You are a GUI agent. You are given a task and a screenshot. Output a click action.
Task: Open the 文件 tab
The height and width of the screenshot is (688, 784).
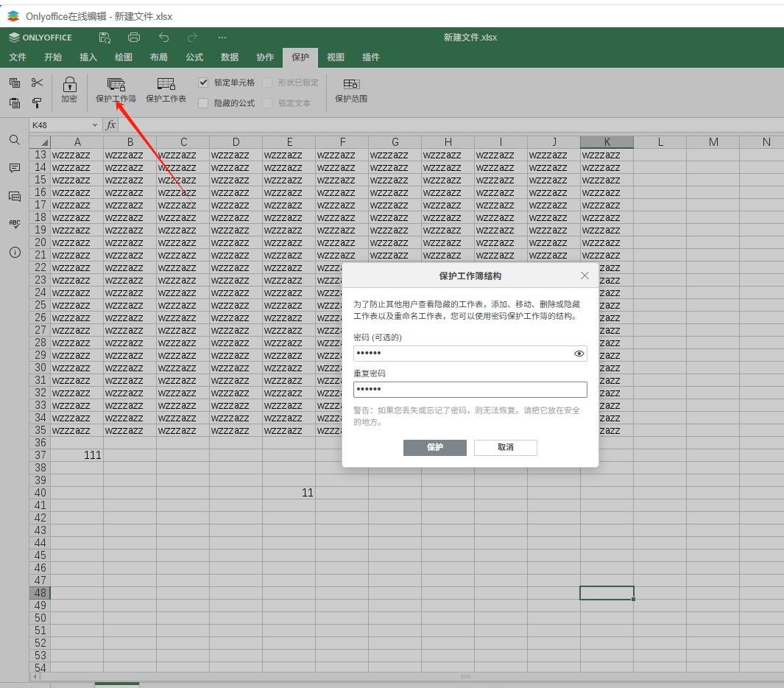coord(18,57)
